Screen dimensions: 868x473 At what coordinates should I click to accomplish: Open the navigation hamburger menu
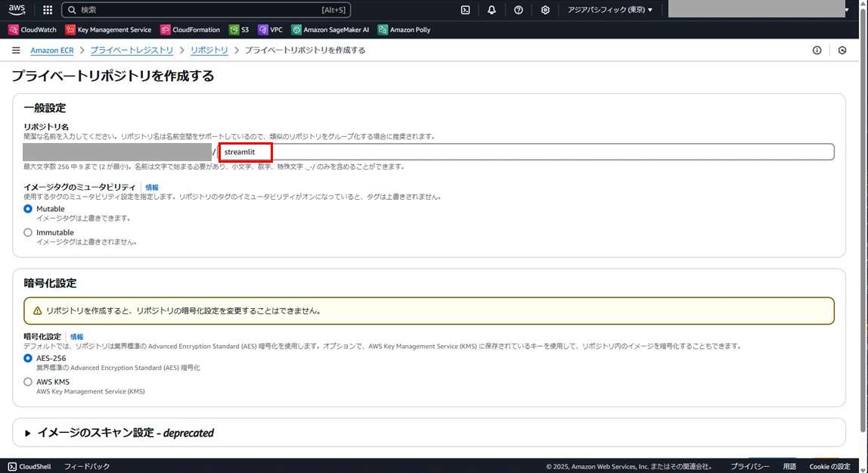tap(16, 50)
